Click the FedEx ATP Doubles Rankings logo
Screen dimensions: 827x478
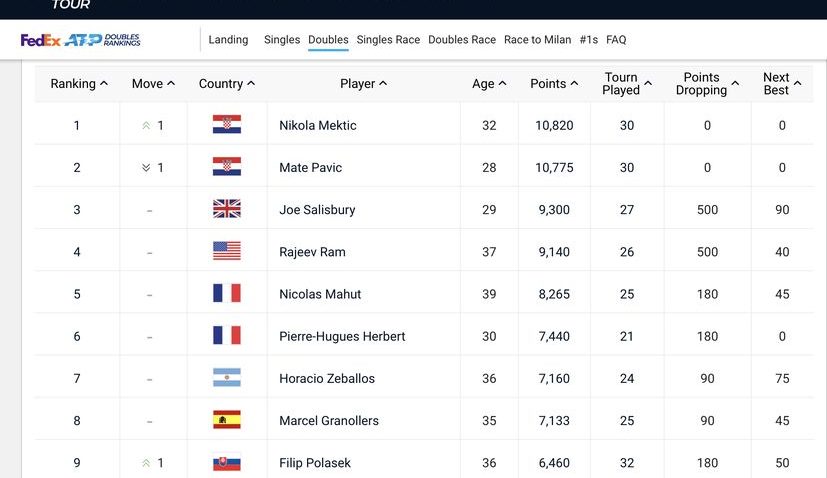tap(81, 40)
